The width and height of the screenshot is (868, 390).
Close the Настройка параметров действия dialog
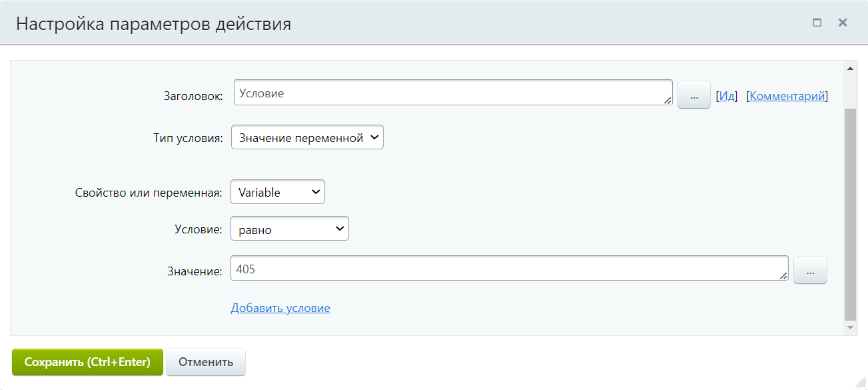pos(843,23)
